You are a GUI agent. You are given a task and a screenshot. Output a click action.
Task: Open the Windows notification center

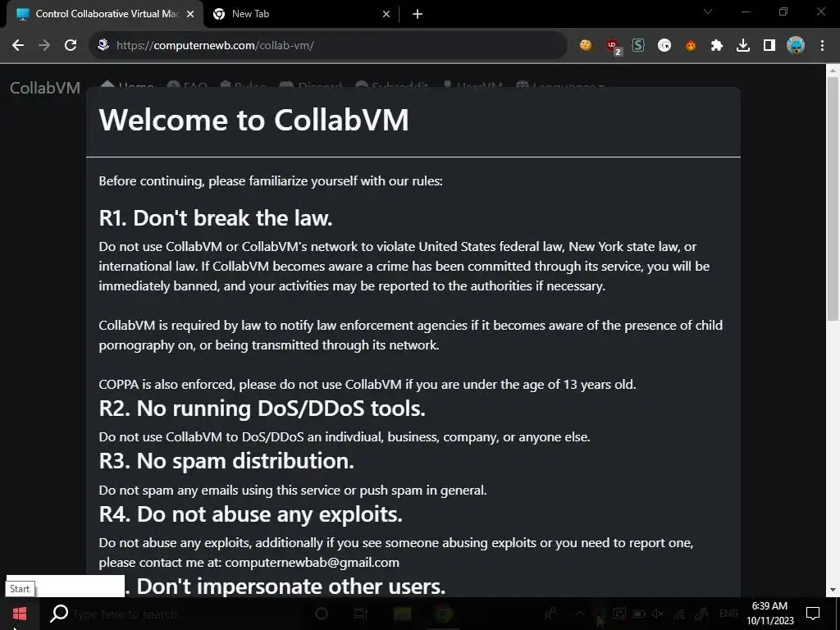(813, 614)
